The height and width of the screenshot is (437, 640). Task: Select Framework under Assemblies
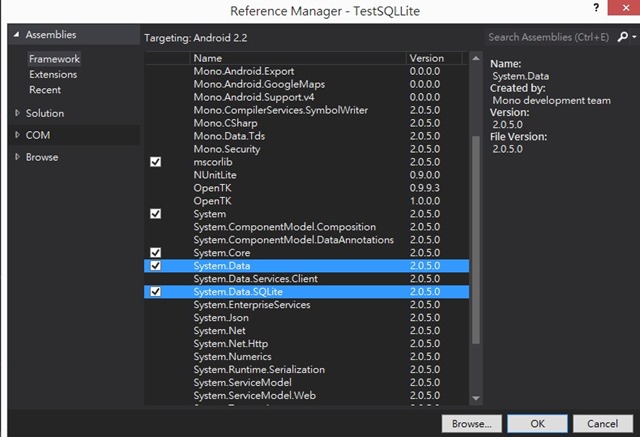54,59
